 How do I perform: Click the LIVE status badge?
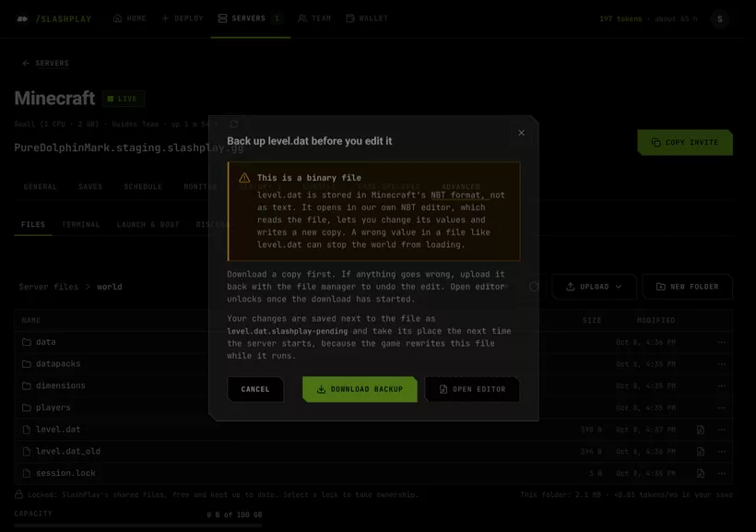pyautogui.click(x=123, y=99)
